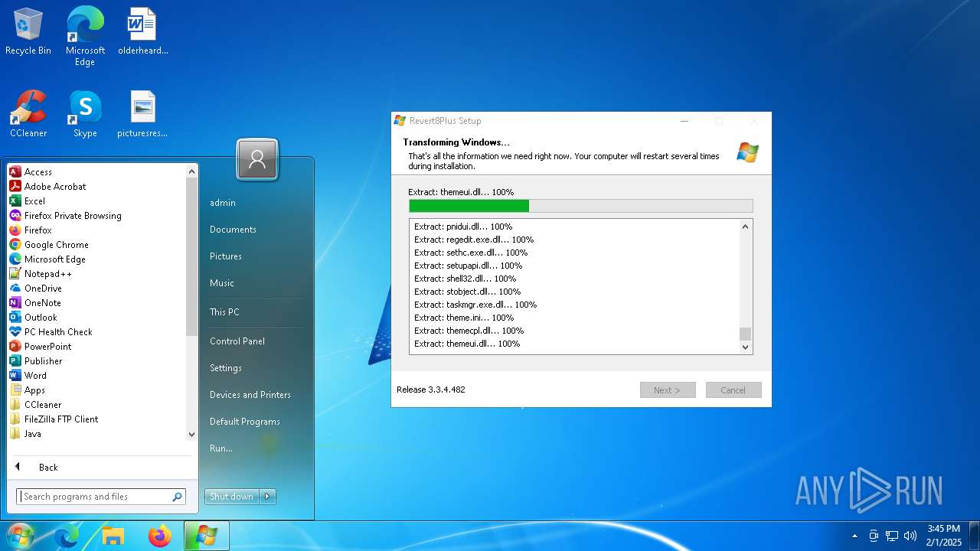Show hidden icons arrow in system tray
This screenshot has height=551, width=980.
855,536
